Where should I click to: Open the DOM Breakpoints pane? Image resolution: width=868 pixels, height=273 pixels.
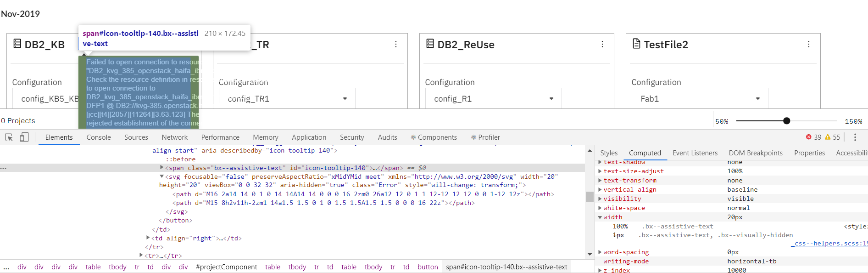coord(756,153)
